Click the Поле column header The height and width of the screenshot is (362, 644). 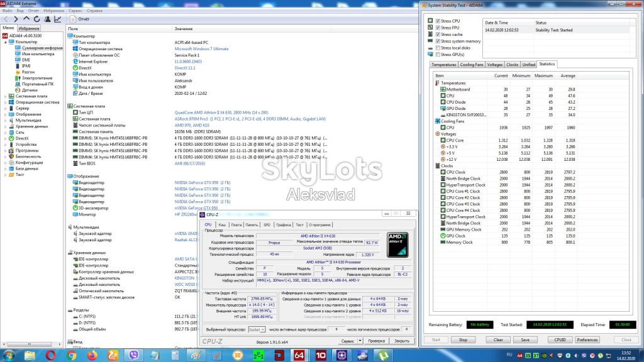click(73, 29)
